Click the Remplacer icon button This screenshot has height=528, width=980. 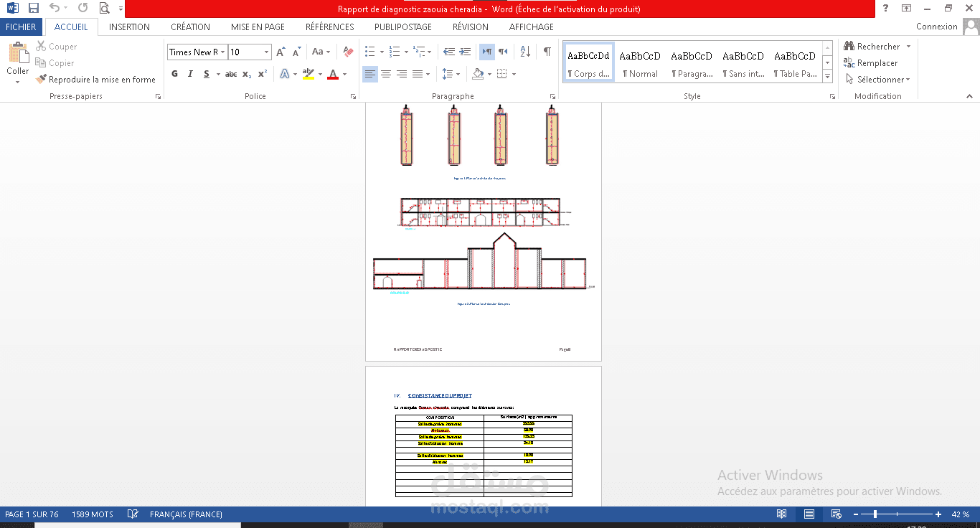click(871, 63)
